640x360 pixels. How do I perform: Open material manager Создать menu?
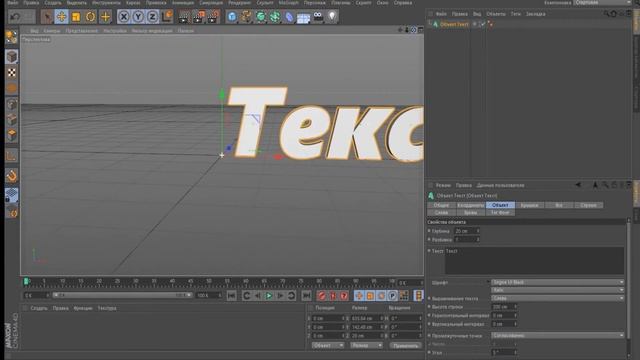[39, 308]
